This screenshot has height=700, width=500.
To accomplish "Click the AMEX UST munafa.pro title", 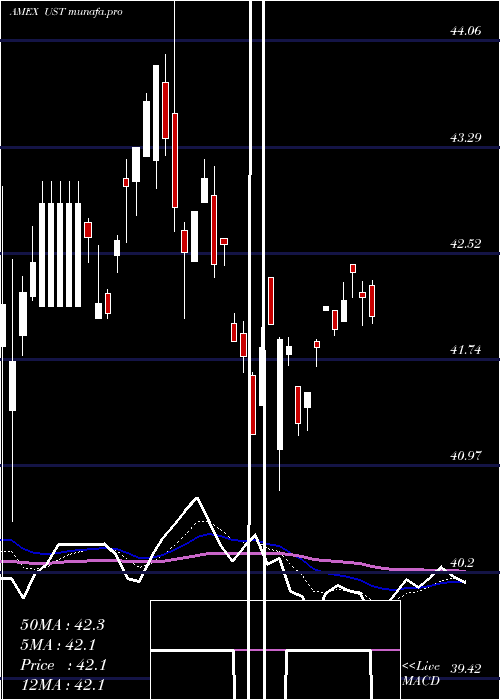I will (66, 12).
